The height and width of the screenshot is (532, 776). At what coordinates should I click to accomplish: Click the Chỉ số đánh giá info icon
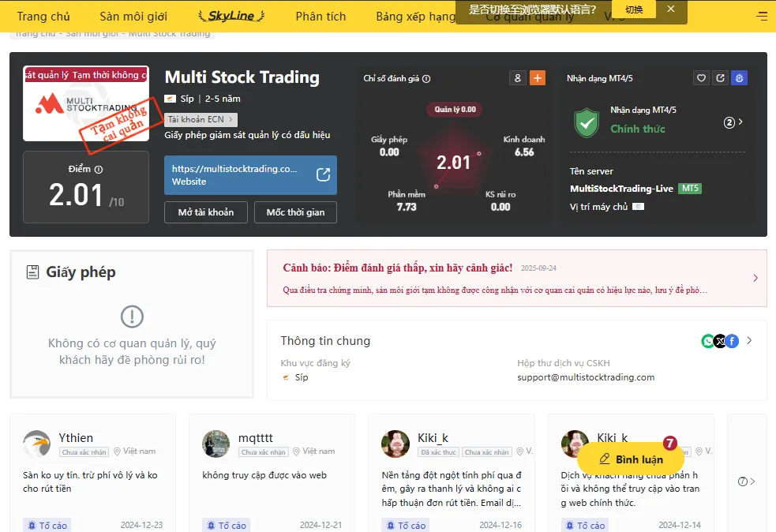click(426, 79)
